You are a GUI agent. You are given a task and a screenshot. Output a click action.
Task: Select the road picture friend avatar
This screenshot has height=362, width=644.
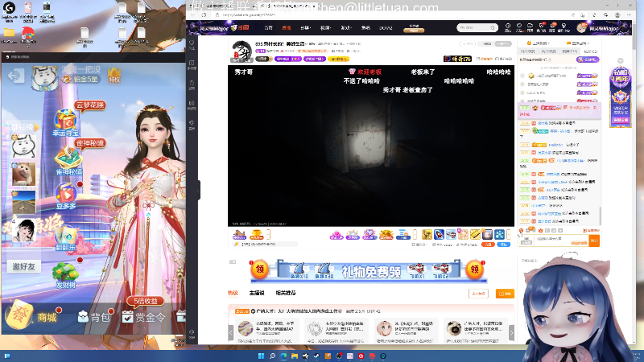pos(24,202)
